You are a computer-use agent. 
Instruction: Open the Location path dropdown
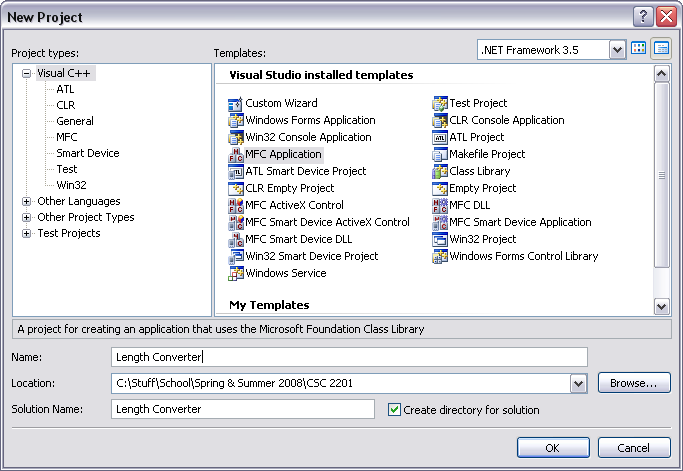(578, 384)
